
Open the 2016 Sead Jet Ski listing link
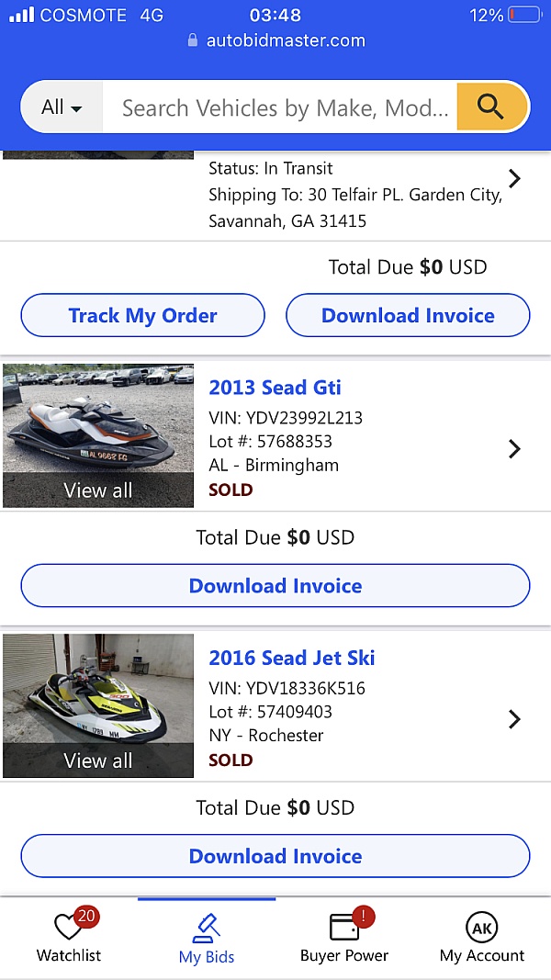[291, 658]
